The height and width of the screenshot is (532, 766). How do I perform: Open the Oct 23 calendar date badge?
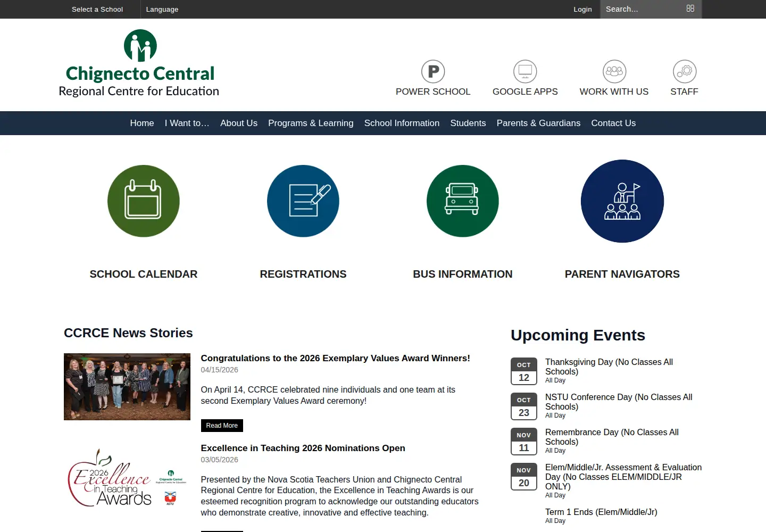click(x=524, y=406)
